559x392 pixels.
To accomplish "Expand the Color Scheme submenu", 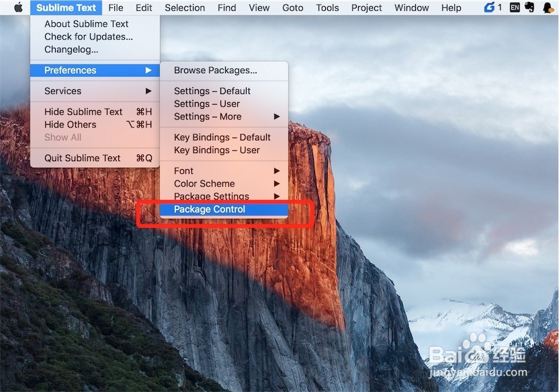I will (204, 183).
